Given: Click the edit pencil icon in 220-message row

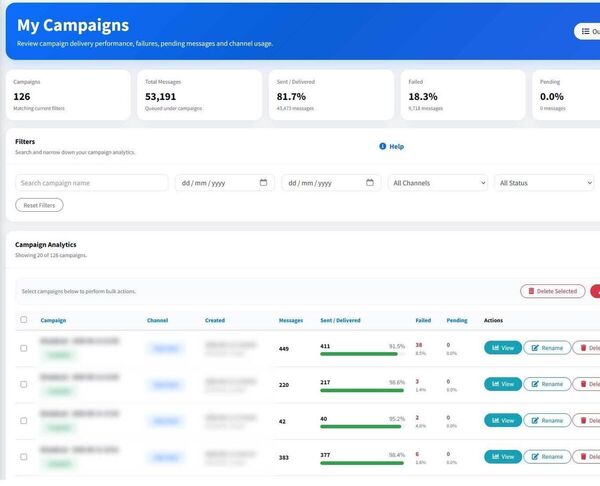Looking at the screenshot, I should point(535,384).
